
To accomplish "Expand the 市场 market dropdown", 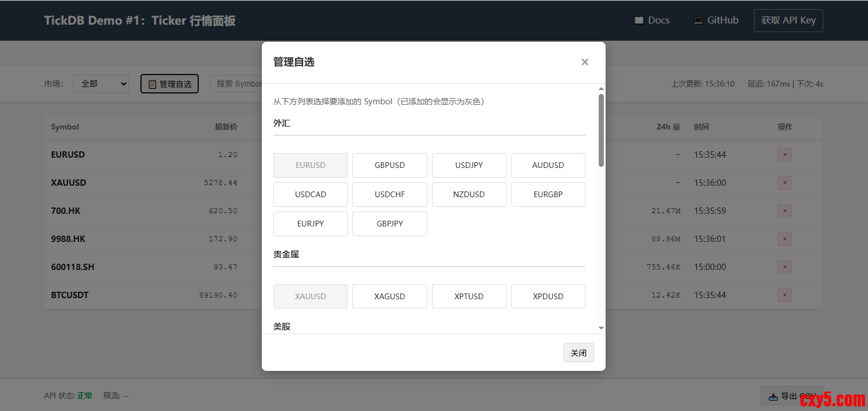I will [x=100, y=84].
